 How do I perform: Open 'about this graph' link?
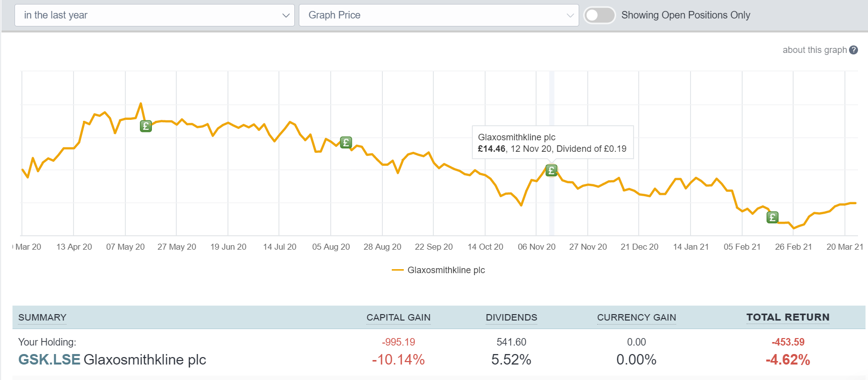pos(815,50)
